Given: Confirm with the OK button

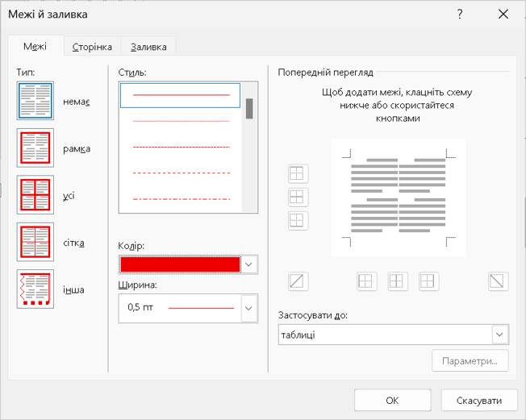Looking at the screenshot, I should pos(393,400).
